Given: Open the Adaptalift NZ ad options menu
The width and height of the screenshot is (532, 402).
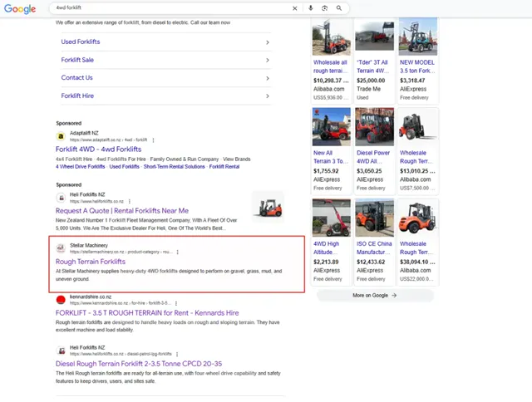Looking at the screenshot, I should [x=153, y=140].
